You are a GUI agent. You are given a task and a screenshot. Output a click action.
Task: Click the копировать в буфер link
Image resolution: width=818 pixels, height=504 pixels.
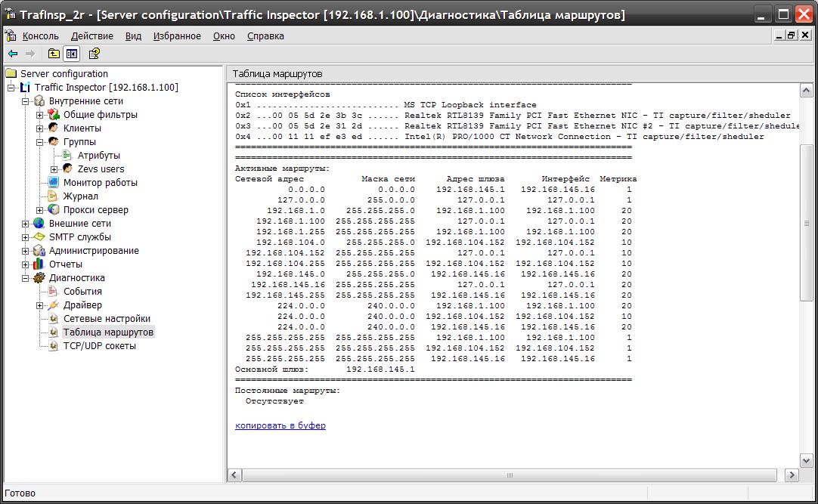280,425
